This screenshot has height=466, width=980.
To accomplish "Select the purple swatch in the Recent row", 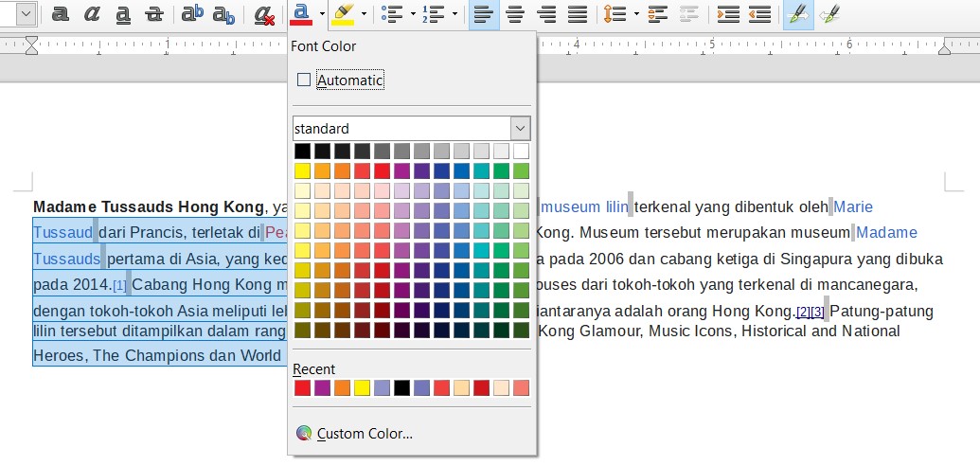I will tap(323, 387).
